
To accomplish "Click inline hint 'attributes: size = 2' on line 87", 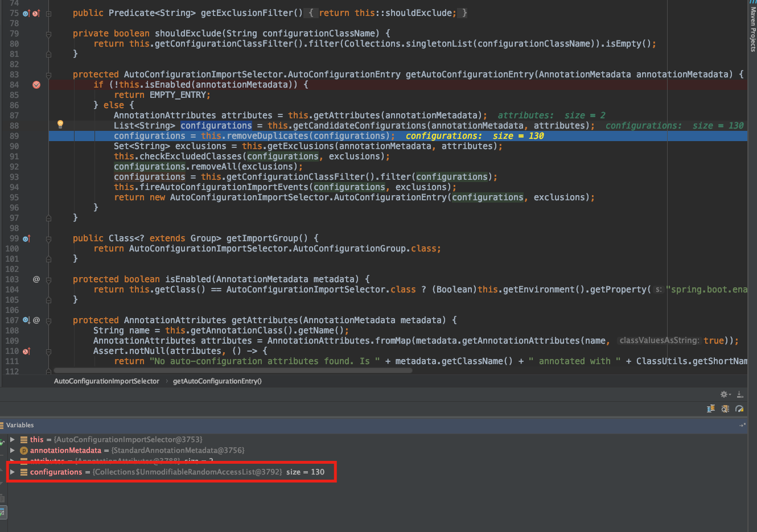I will coord(552,116).
